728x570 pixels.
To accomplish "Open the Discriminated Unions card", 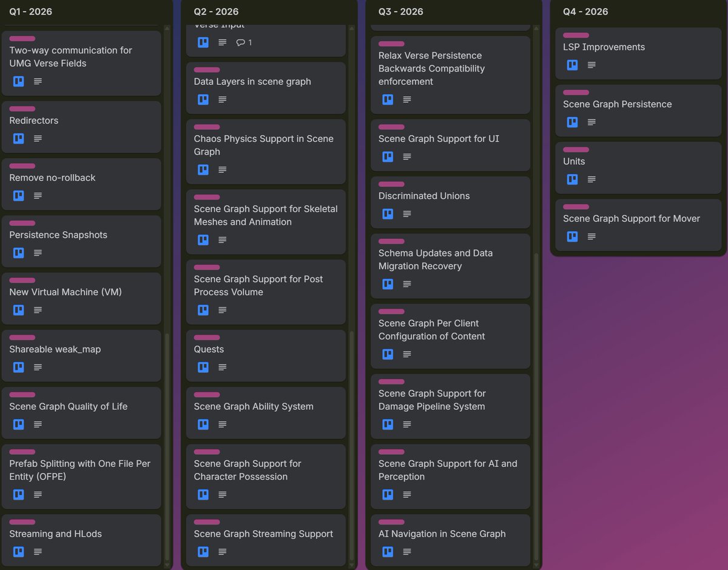I will coord(450,203).
